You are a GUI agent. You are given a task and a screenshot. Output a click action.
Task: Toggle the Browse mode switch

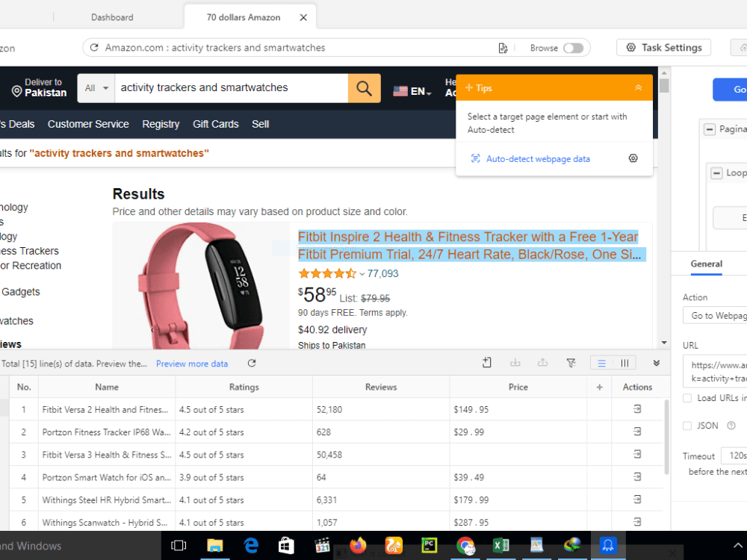pos(573,48)
